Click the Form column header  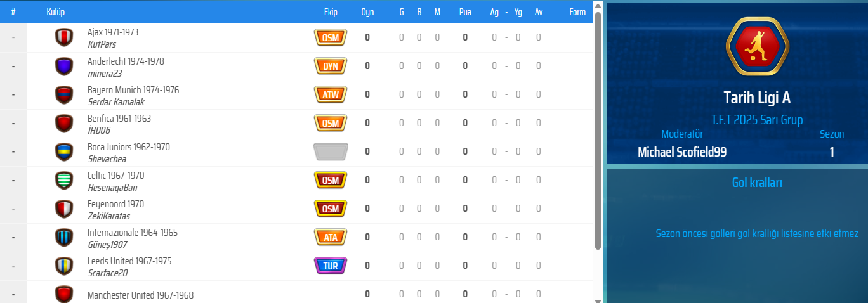tap(577, 12)
